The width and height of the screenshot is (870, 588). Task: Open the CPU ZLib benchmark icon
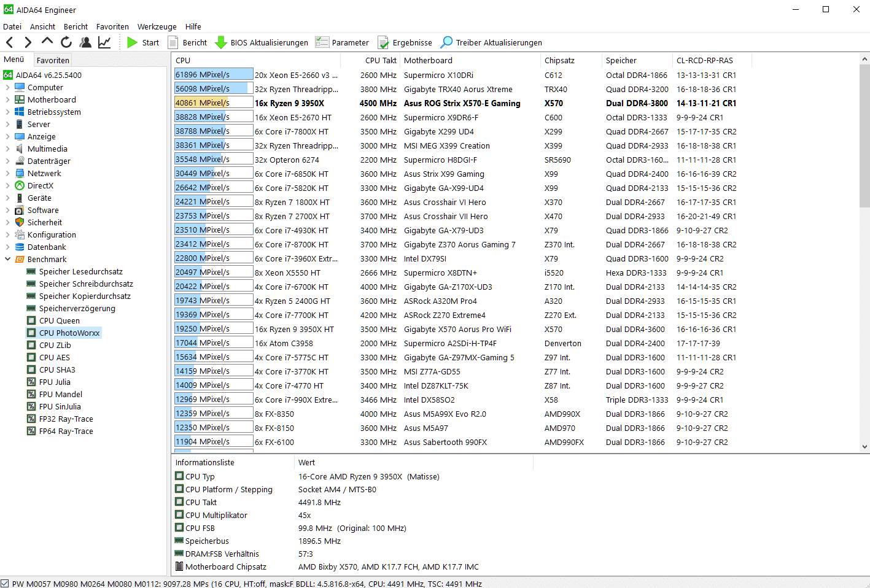(31, 345)
